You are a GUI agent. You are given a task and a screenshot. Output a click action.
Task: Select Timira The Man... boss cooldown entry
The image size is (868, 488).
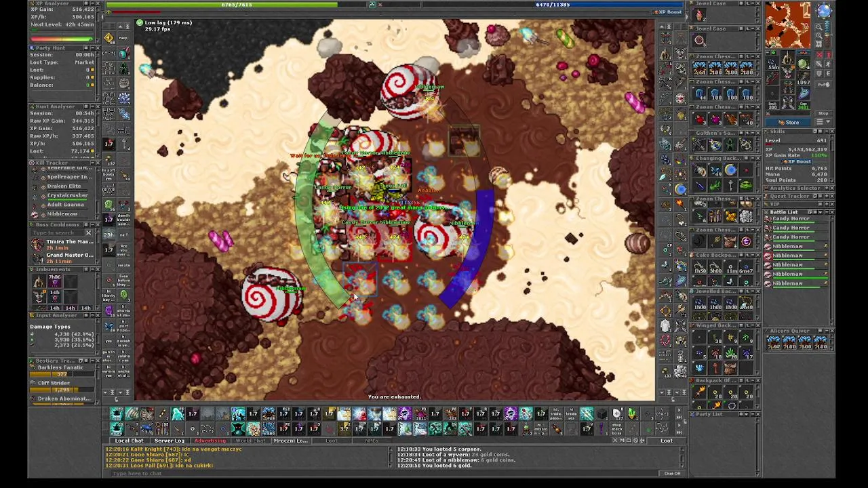[62, 244]
